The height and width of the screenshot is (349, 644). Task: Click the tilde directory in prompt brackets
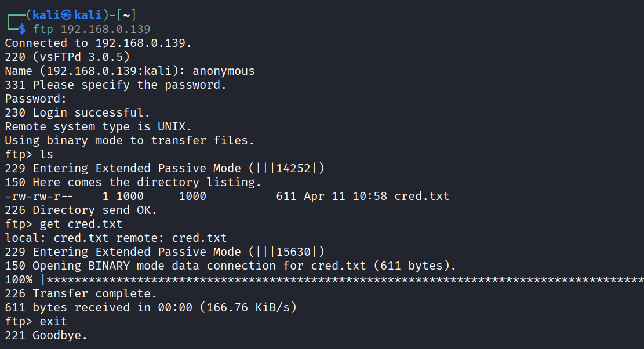[x=126, y=15]
